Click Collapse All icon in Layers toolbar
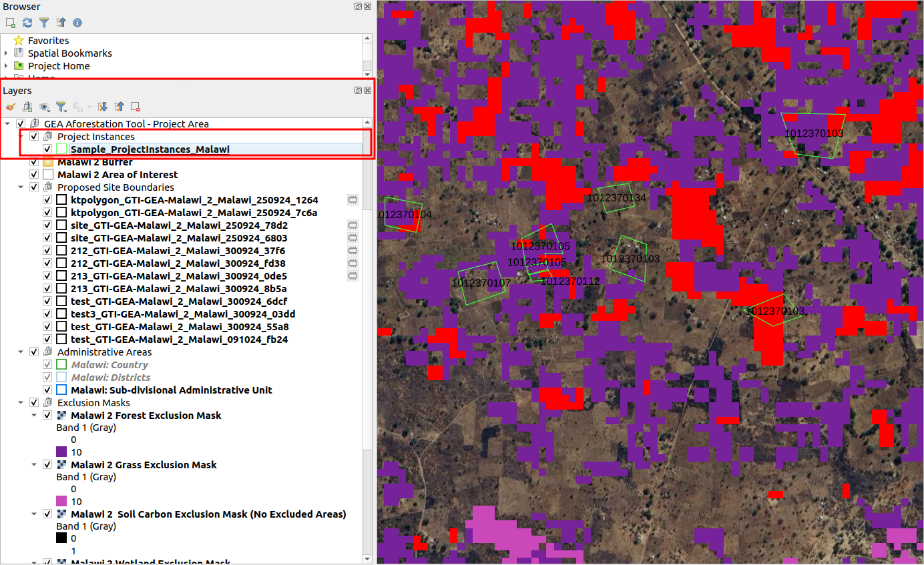 119,107
